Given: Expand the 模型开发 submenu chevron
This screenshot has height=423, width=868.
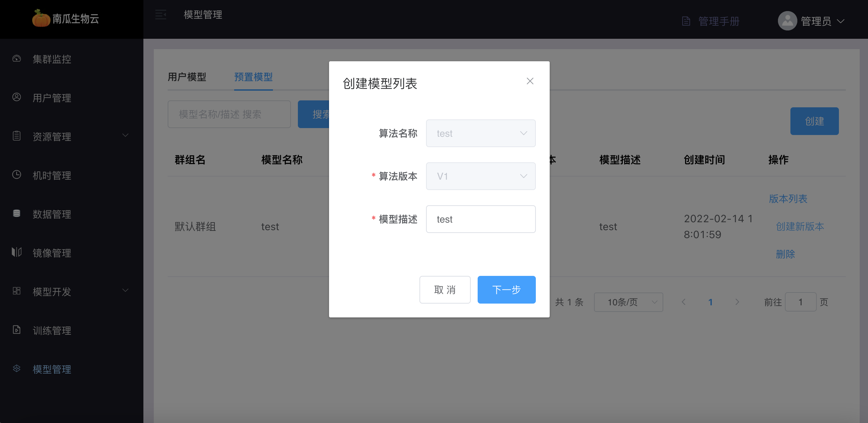Looking at the screenshot, I should tap(125, 290).
